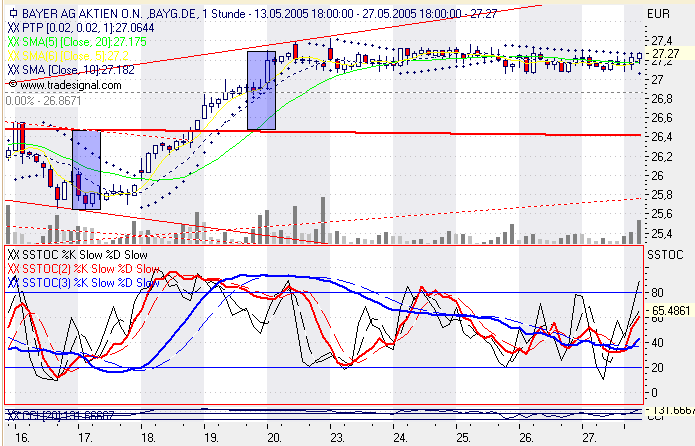Click the 25. date label on time axis

click(x=463, y=438)
